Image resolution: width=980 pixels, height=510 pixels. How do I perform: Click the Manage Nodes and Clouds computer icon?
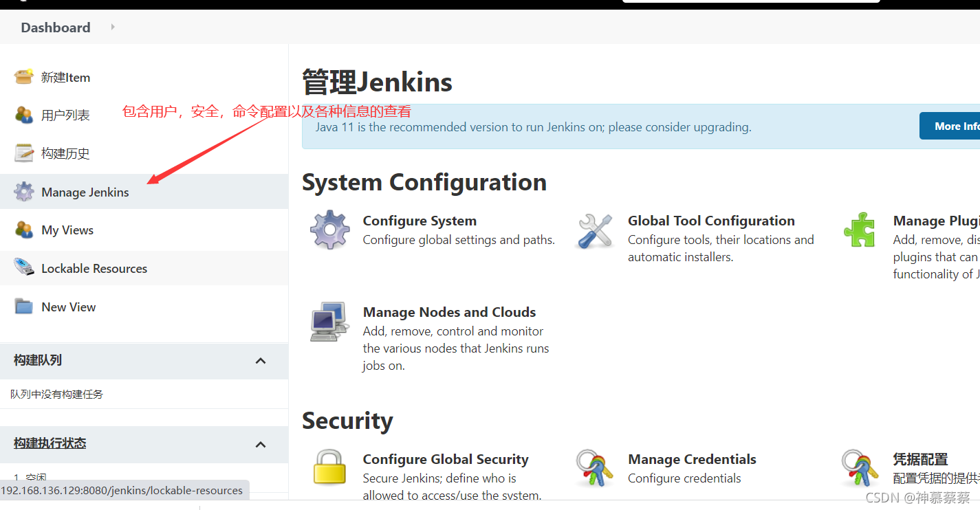pyautogui.click(x=329, y=321)
